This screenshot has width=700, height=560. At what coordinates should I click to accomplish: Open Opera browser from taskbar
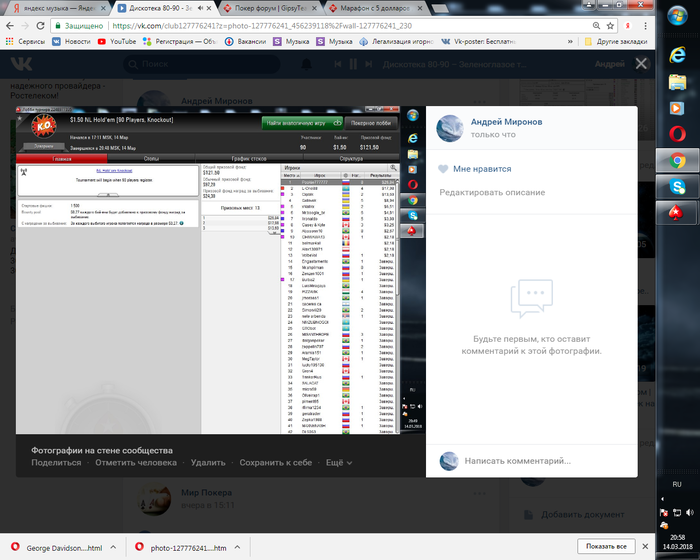(x=677, y=134)
